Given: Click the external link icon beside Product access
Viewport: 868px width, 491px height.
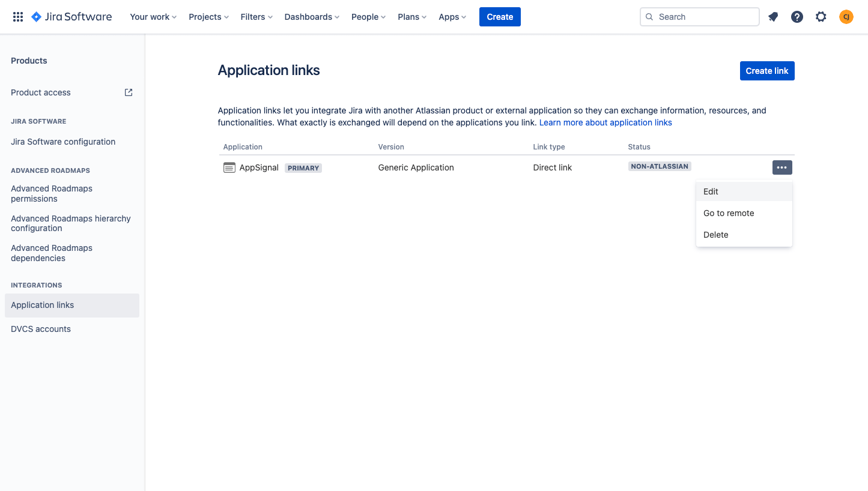Looking at the screenshot, I should [129, 92].
